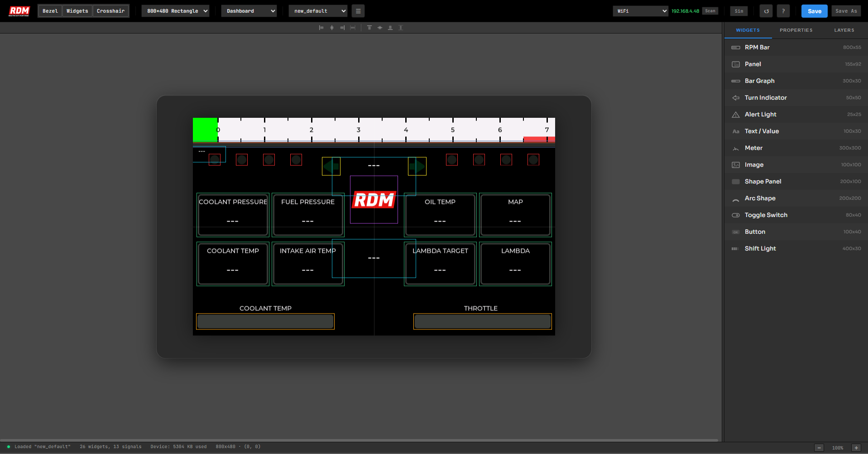868x454 pixels.
Task: Select the COOLANT PRESSURE panel on canvas
Action: (x=233, y=215)
